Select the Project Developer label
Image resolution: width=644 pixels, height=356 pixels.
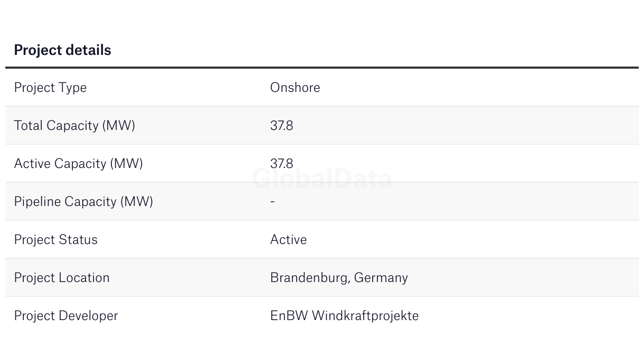(x=66, y=316)
